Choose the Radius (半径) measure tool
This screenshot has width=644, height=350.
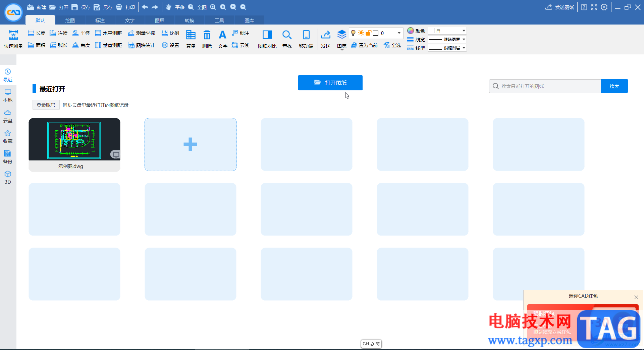point(81,33)
